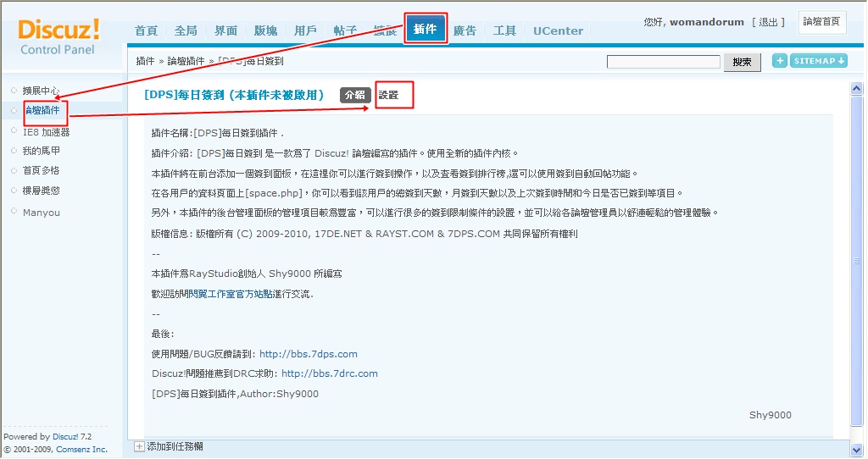Image resolution: width=868 pixels, height=459 pixels.
Task: Click the womandorum username text
Action: tap(707, 22)
